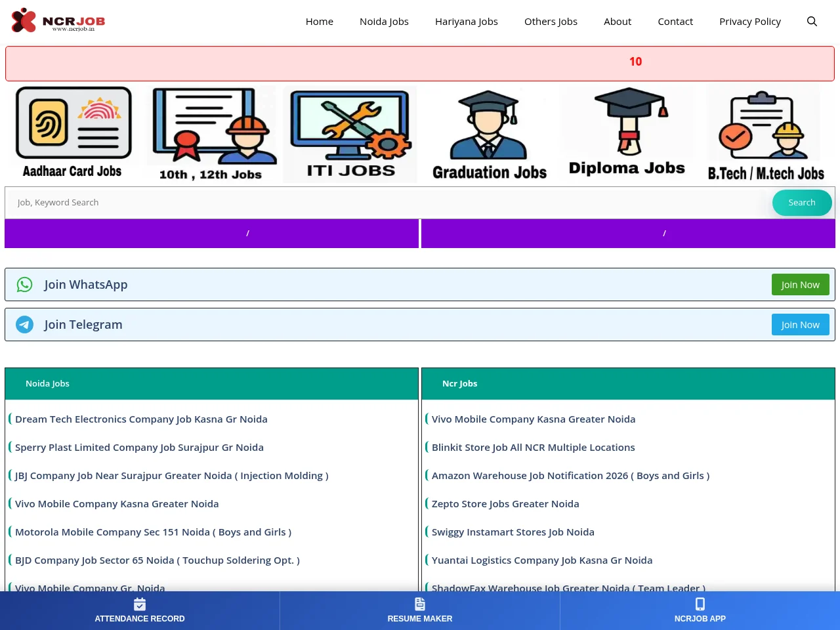The width and height of the screenshot is (840, 630).
Task: Click Join Now for WhatsApp
Action: (800, 284)
